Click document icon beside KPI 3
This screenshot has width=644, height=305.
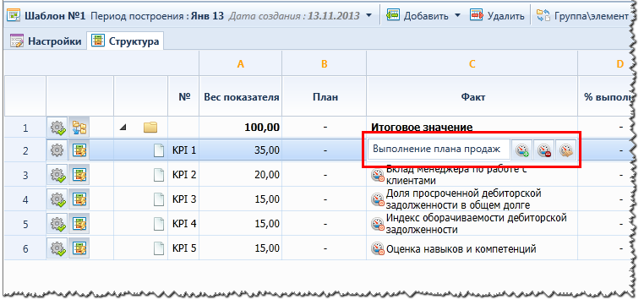pyautogui.click(x=159, y=199)
